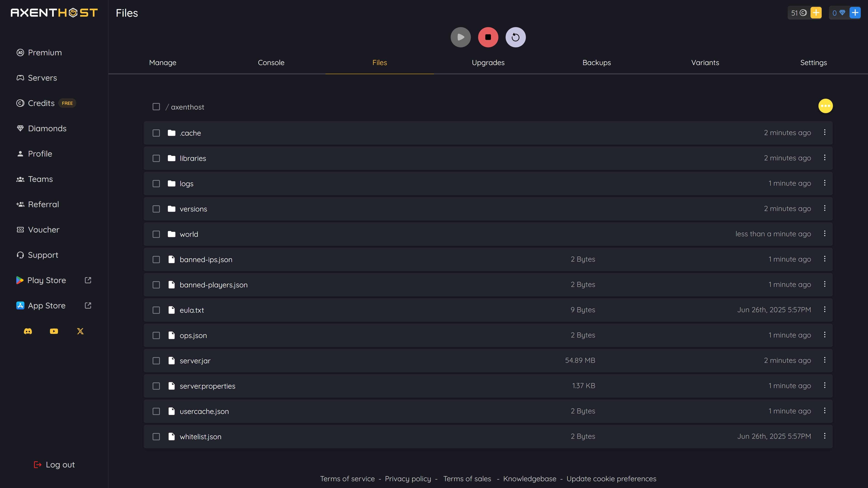Open the versions folder
The width and height of the screenshot is (868, 488).
click(x=193, y=209)
